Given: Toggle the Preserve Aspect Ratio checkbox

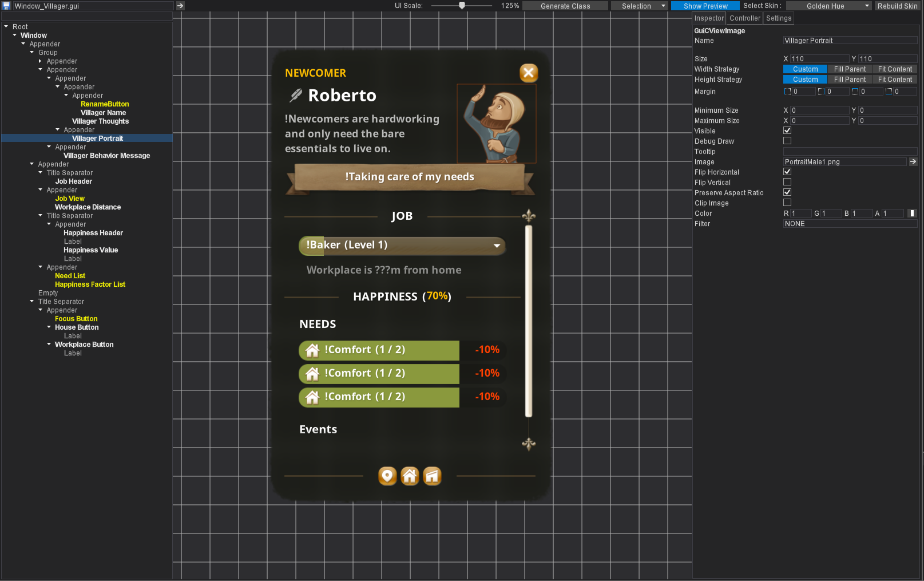Looking at the screenshot, I should 787,192.
